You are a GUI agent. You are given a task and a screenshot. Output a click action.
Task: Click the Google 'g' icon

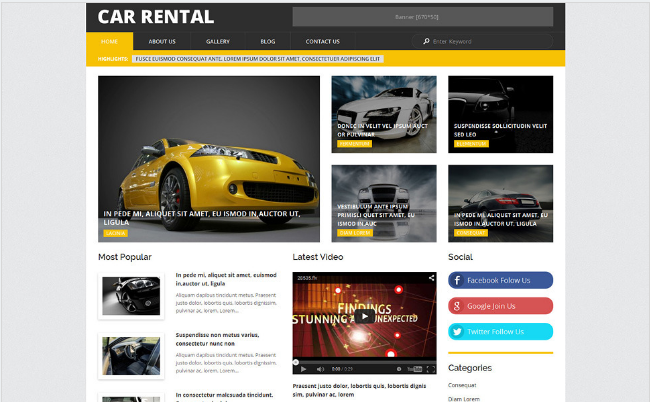point(457,306)
